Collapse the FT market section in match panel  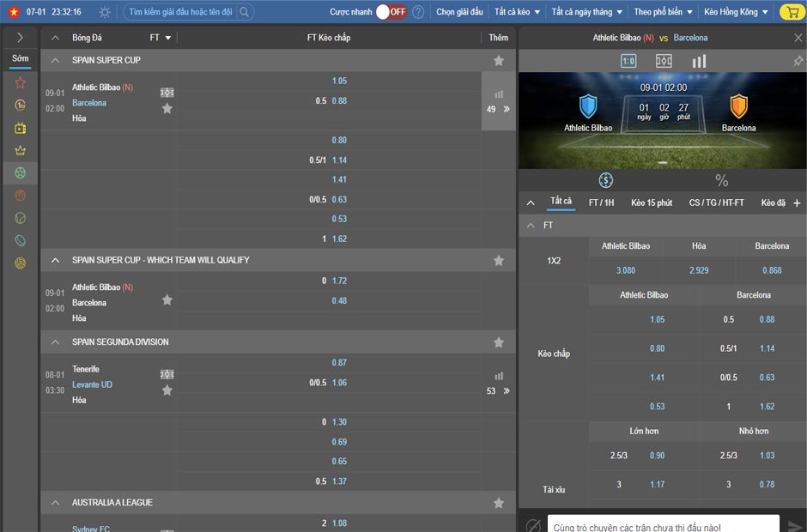click(531, 226)
